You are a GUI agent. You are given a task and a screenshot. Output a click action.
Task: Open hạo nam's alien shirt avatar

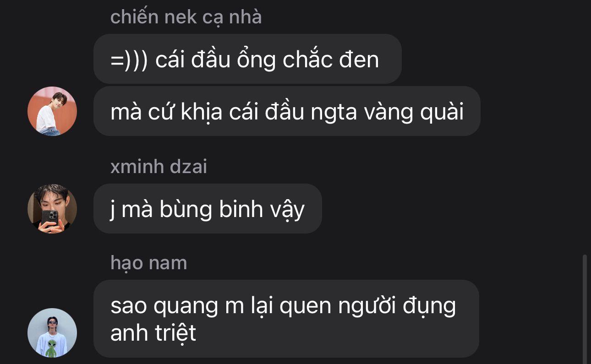click(52, 332)
